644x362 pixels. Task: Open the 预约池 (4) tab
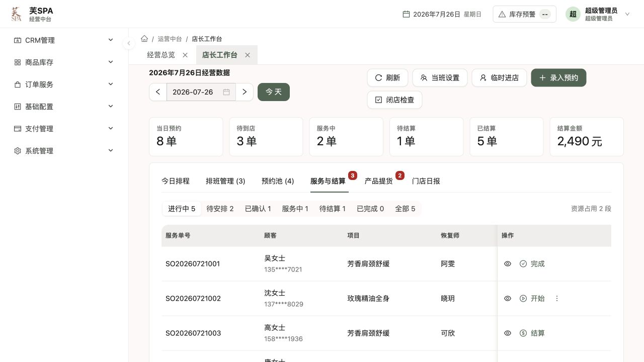click(x=278, y=181)
